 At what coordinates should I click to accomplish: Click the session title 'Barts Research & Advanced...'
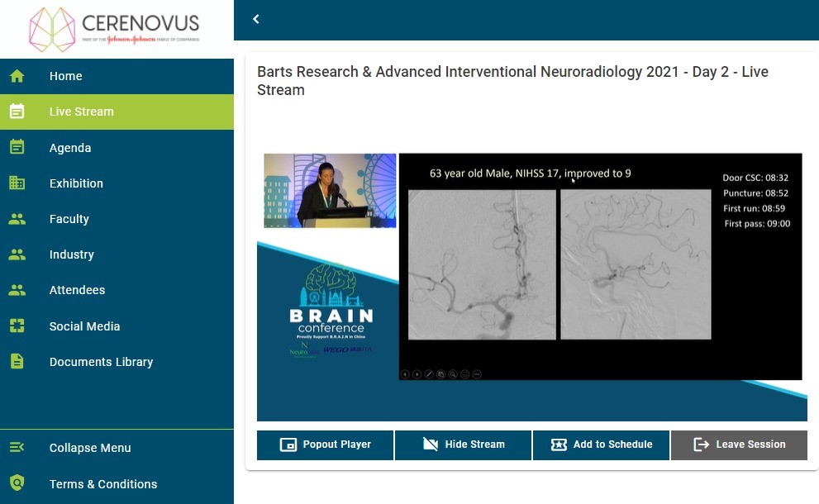[512, 81]
